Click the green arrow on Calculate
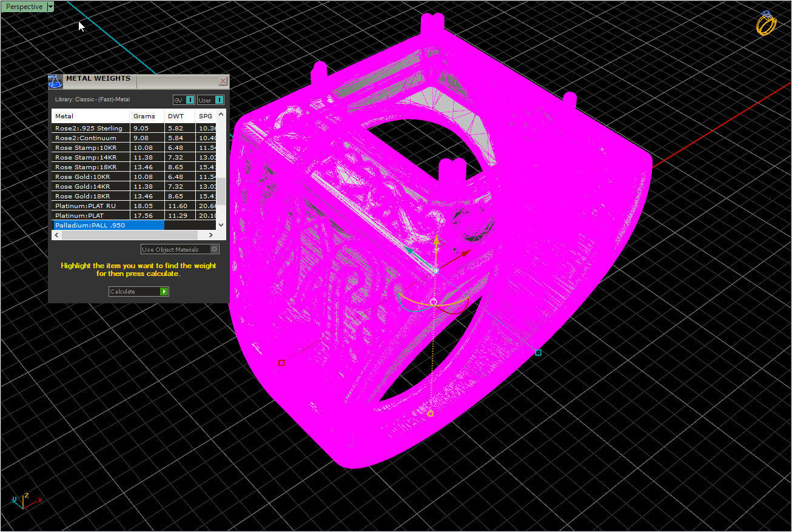This screenshot has width=792, height=532. 164,292
